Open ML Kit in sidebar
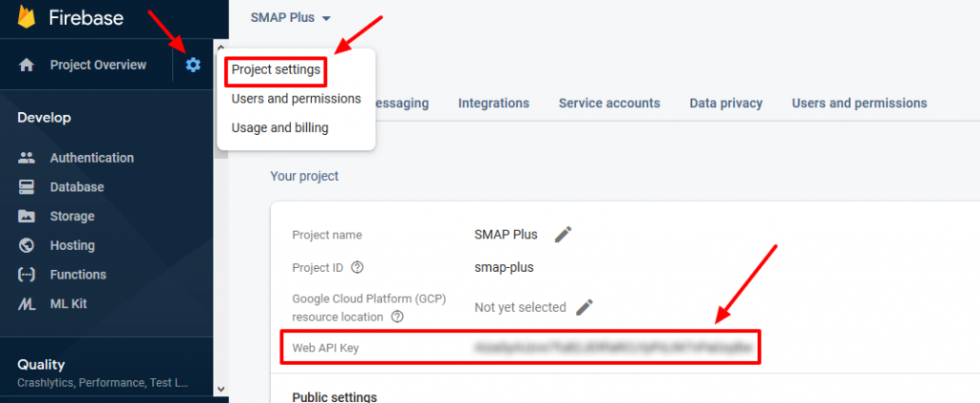This screenshot has height=403, width=980. [x=69, y=303]
